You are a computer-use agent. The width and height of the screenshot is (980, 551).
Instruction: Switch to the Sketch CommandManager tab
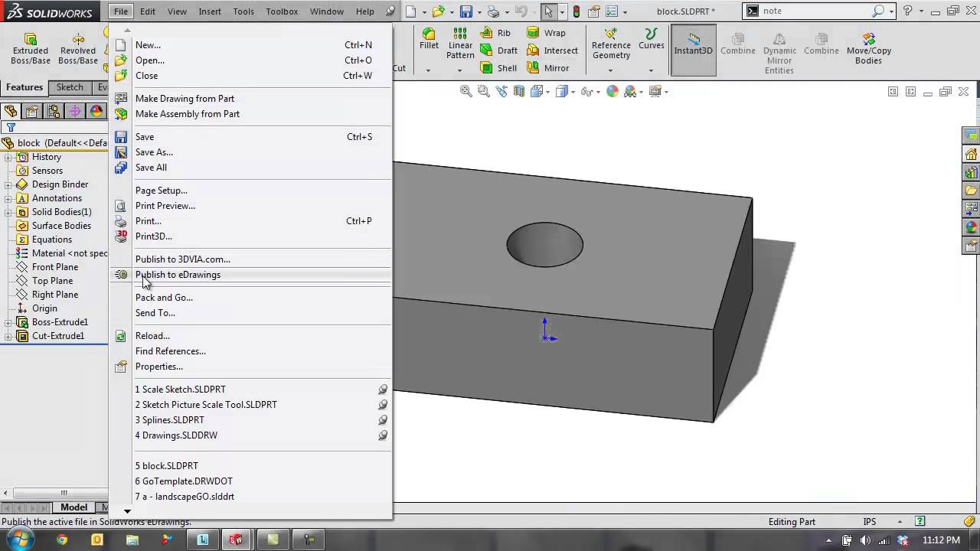pyautogui.click(x=69, y=87)
